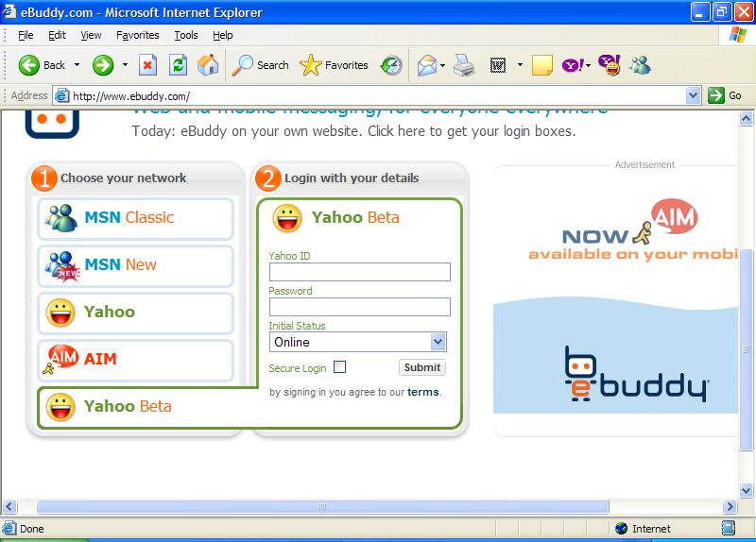Expand the Edit with Word dropdown arrow
756x542 pixels.
pyautogui.click(x=520, y=64)
